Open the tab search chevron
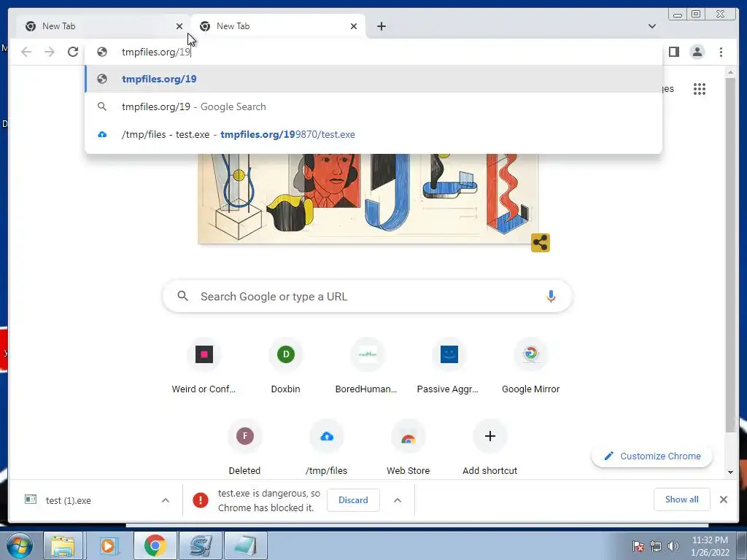The image size is (747, 560). point(652,26)
